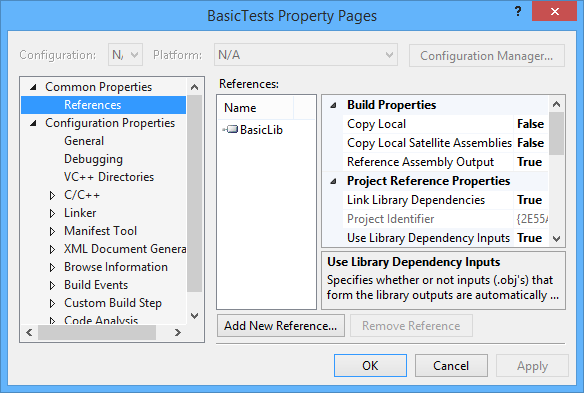The image size is (584, 393).
Task: Collapse Project Reference Properties group
Action: pos(333,181)
